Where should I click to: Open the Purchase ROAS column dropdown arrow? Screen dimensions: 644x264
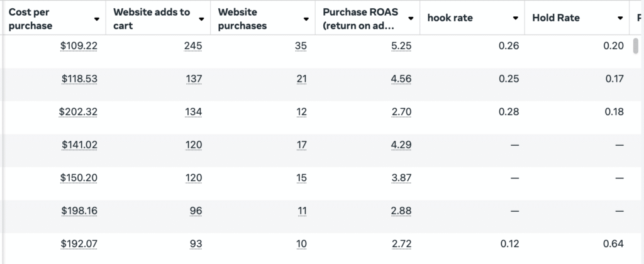click(x=411, y=19)
